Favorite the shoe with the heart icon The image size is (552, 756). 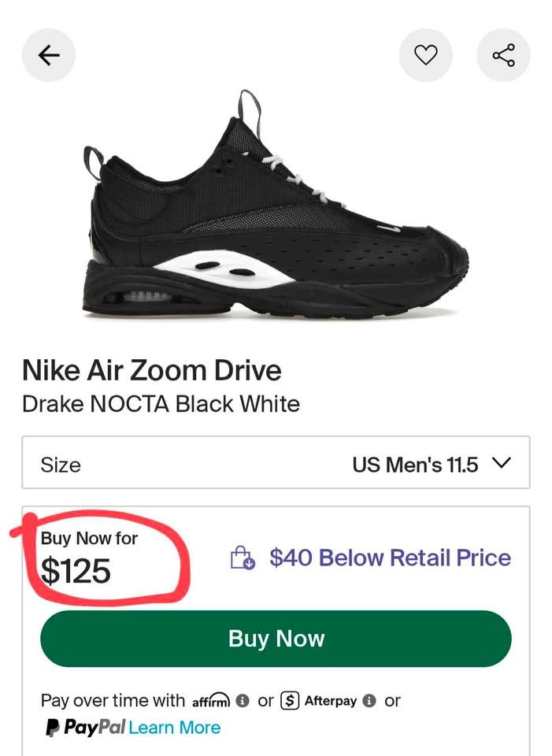click(425, 55)
